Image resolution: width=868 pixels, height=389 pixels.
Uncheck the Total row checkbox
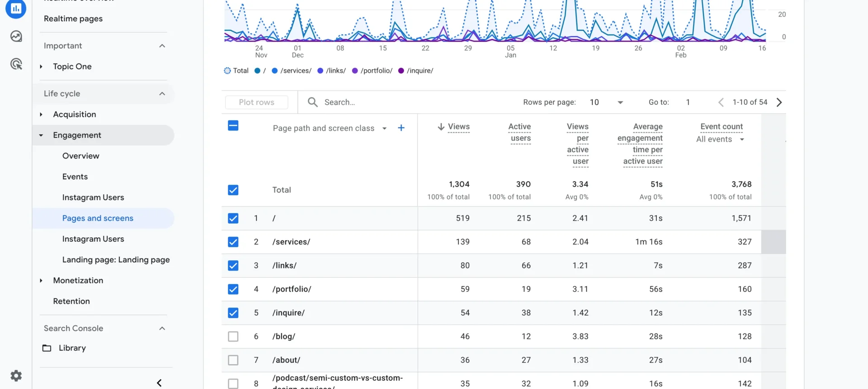click(x=233, y=190)
